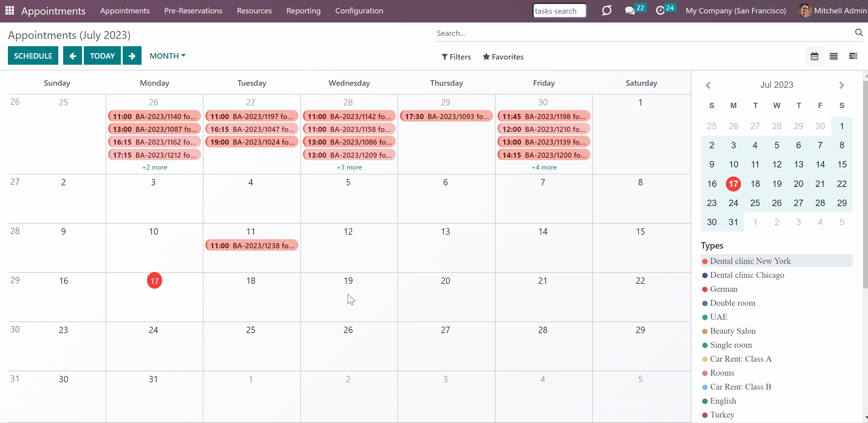868x423 pixels.
Task: Click the search magnifier icon
Action: click(x=859, y=32)
